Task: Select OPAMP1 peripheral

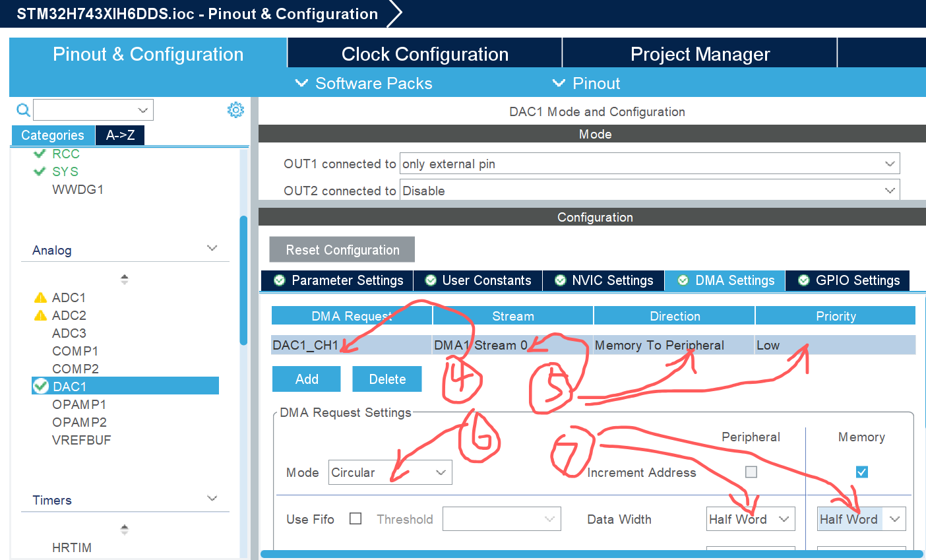Action: pyautogui.click(x=79, y=404)
